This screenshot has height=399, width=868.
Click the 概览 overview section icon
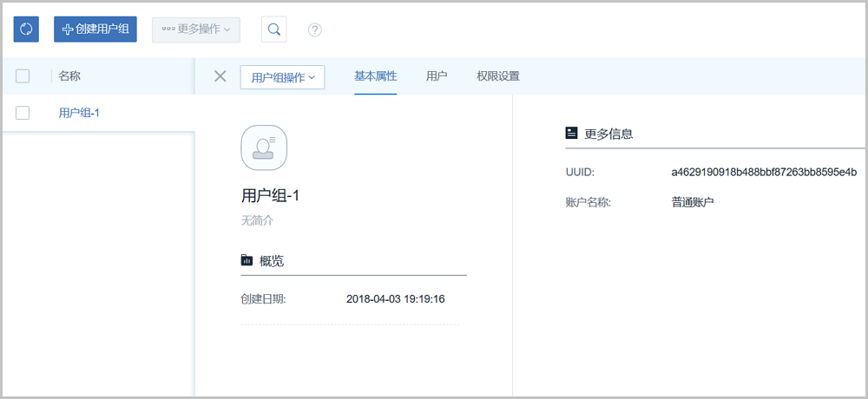click(247, 260)
